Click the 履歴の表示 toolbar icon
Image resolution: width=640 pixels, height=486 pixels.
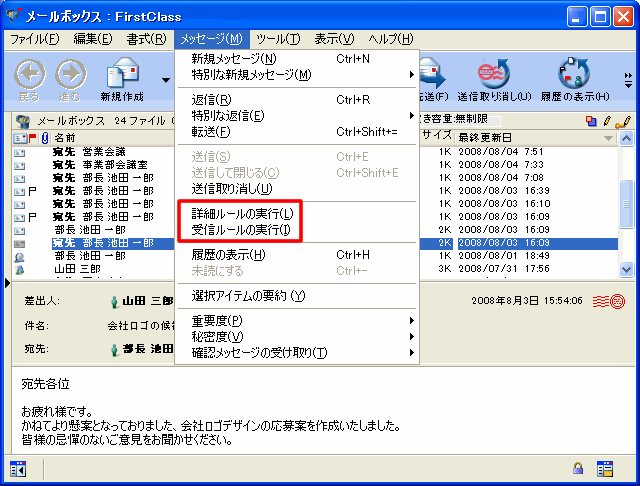pos(575,75)
